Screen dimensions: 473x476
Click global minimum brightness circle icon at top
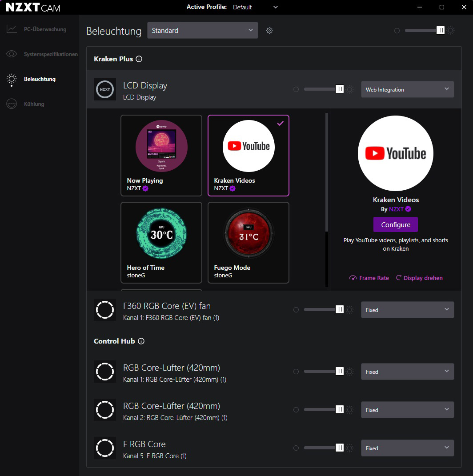coord(397,31)
